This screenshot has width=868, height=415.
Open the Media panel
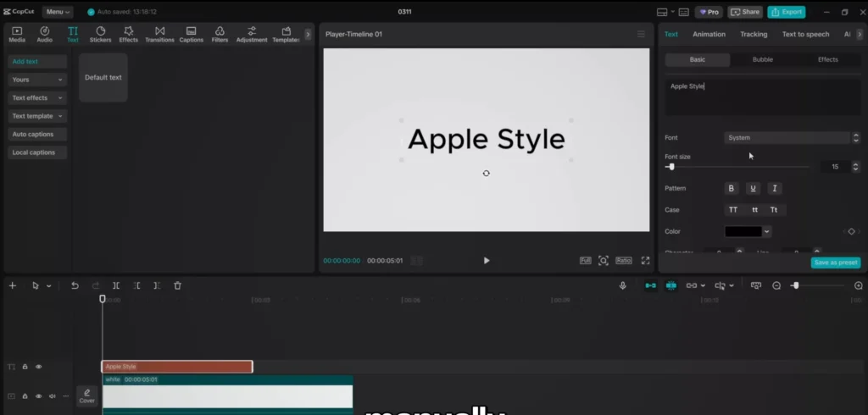[x=17, y=35]
